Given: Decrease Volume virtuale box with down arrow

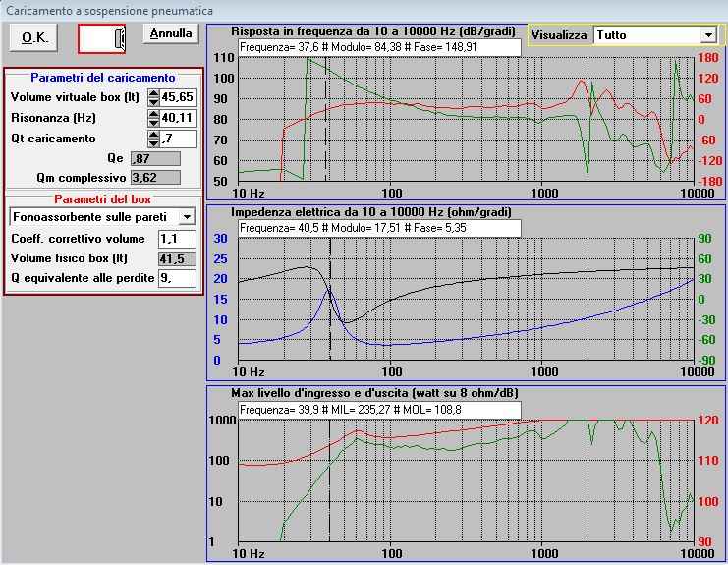Looking at the screenshot, I should click(153, 101).
